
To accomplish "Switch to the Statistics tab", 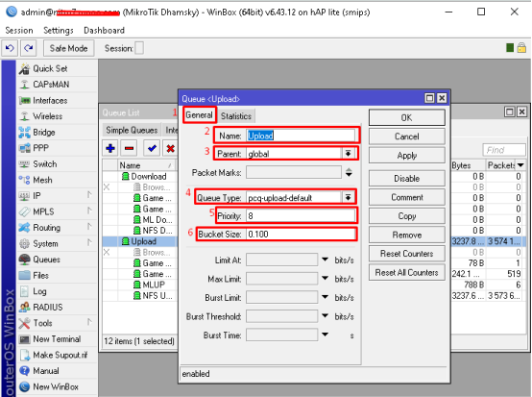I will point(236,116).
